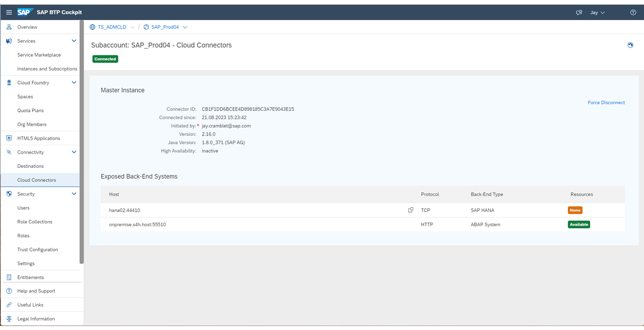Click the refresh icon next to subaccount title

tap(630, 45)
